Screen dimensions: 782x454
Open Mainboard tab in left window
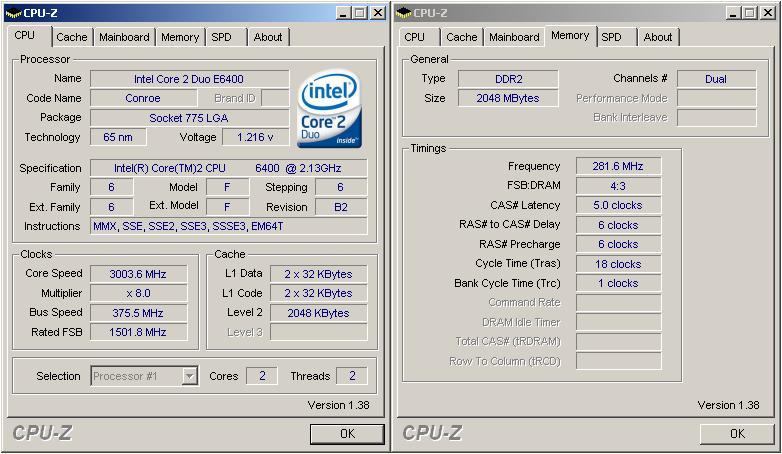pos(124,37)
